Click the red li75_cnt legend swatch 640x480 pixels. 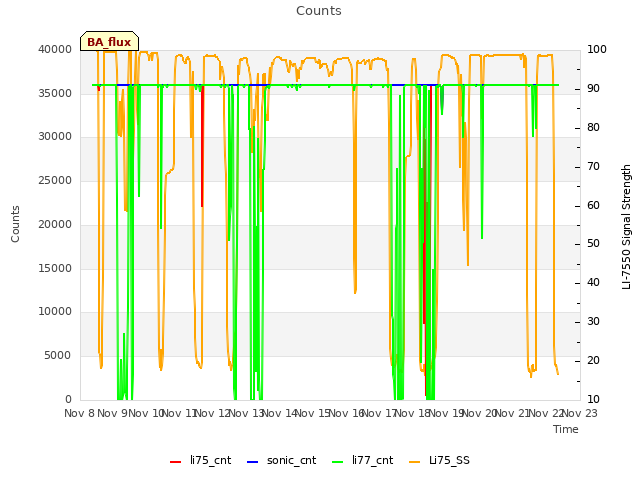(x=176, y=462)
